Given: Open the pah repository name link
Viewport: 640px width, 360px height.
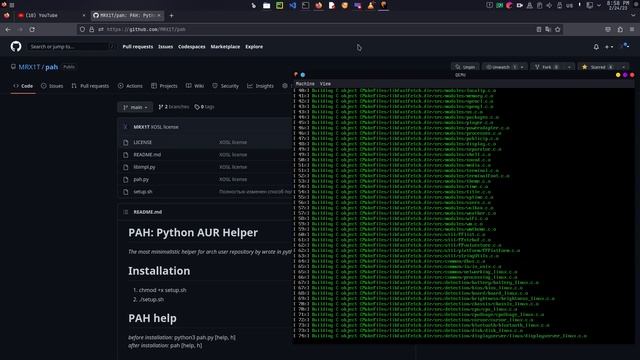Looking at the screenshot, I should pyautogui.click(x=51, y=67).
